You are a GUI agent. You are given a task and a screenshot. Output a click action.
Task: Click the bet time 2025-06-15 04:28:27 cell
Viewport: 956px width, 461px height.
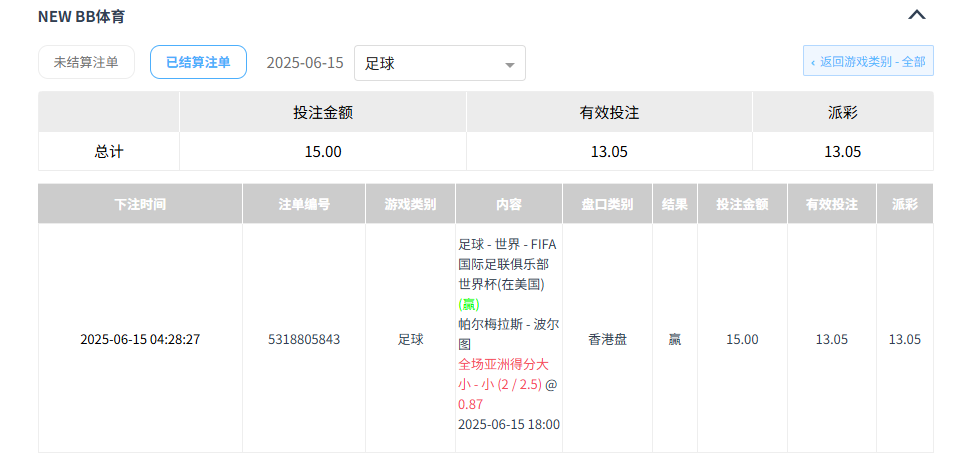pos(140,339)
